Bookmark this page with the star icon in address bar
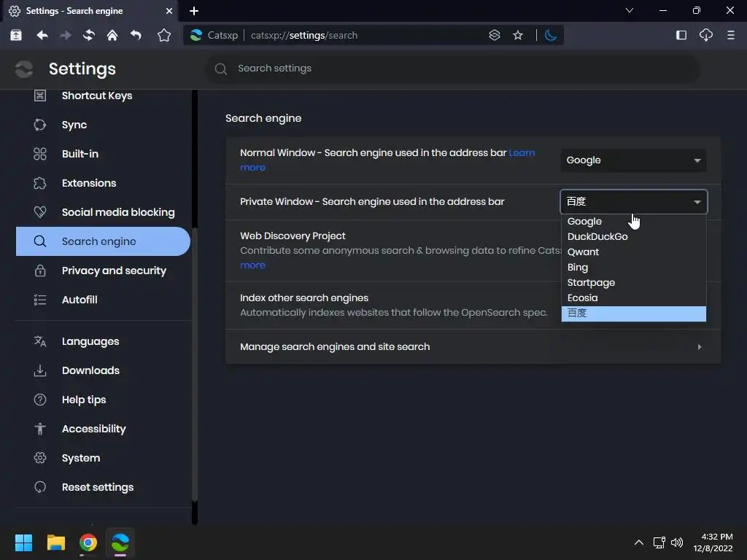Viewport: 747px width, 560px height. pyautogui.click(x=518, y=35)
